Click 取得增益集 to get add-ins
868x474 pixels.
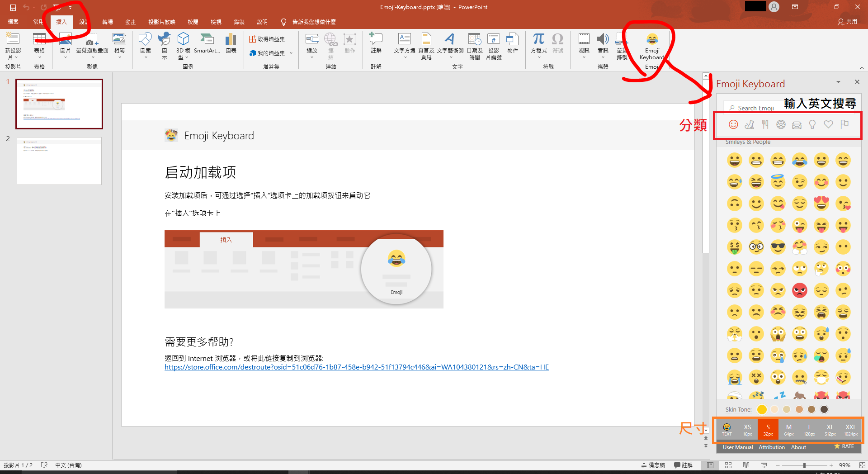pyautogui.click(x=267, y=39)
